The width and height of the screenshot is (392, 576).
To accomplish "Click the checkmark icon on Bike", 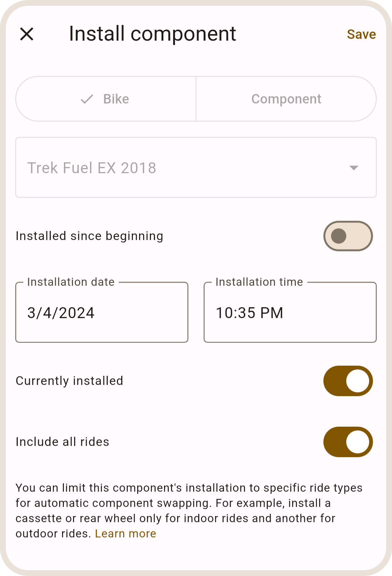I will pos(87,99).
